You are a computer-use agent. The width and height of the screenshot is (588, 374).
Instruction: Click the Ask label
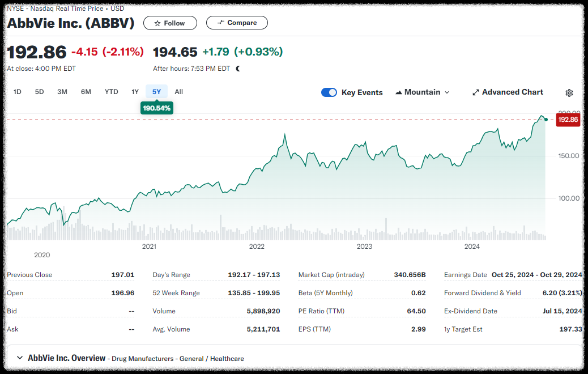(12, 329)
